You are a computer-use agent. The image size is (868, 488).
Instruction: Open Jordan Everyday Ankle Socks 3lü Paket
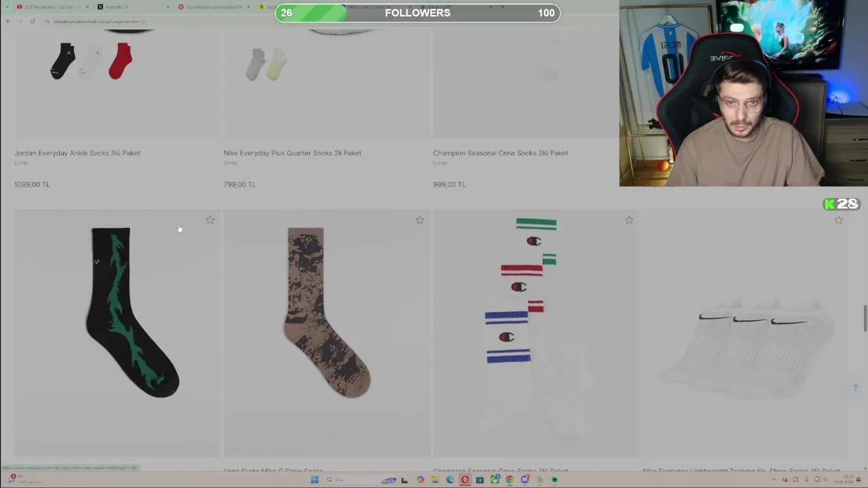click(x=77, y=153)
